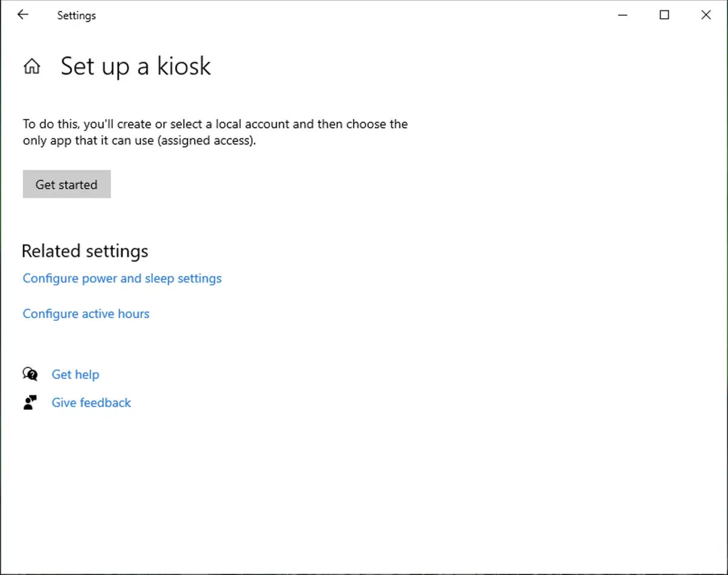Open the Give feedback link
728x575 pixels.
[x=91, y=403]
